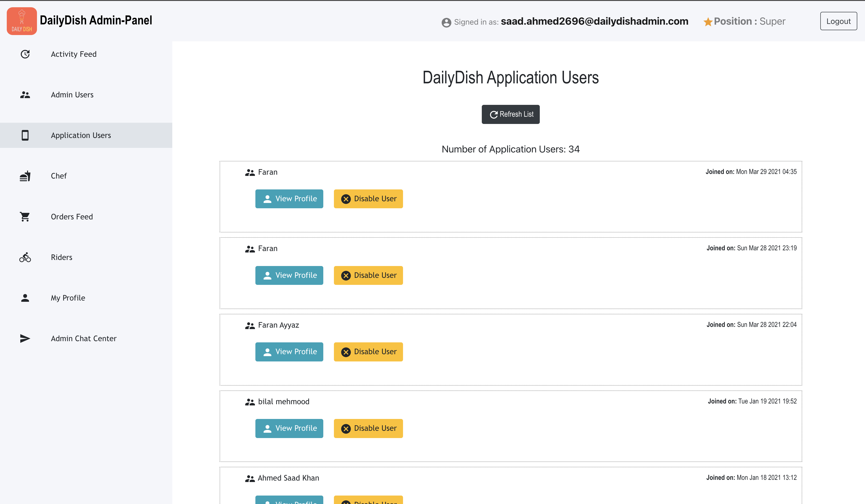Click the Orders Feed cart icon
The height and width of the screenshot is (504, 865).
25,217
